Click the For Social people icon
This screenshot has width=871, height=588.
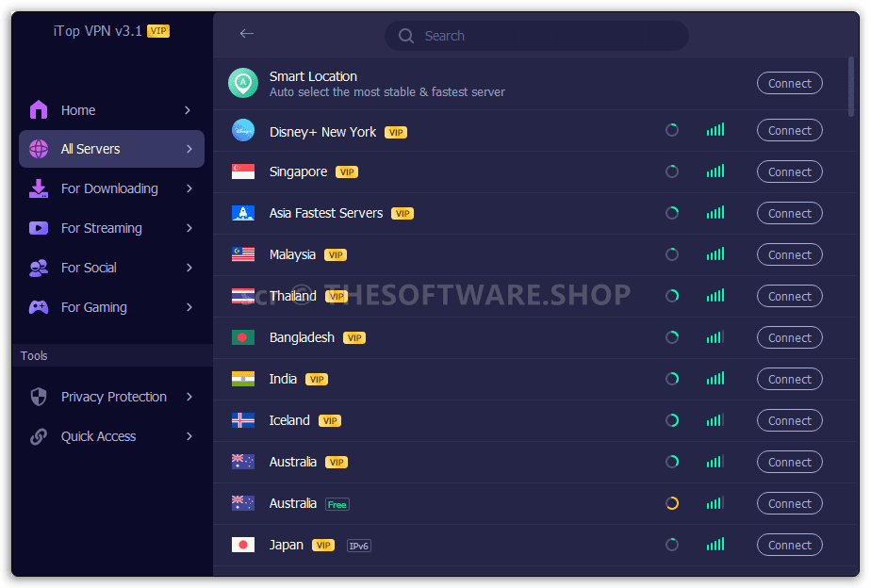[x=39, y=268]
